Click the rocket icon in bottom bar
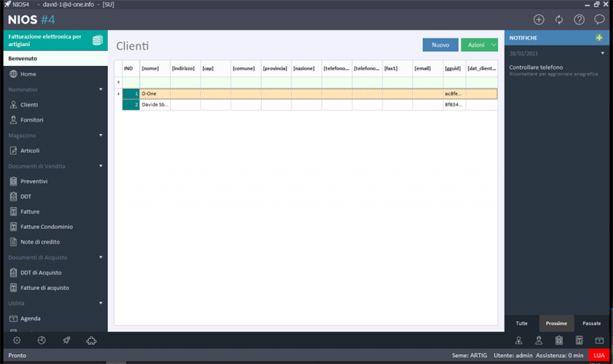This screenshot has width=613, height=364. click(67, 340)
